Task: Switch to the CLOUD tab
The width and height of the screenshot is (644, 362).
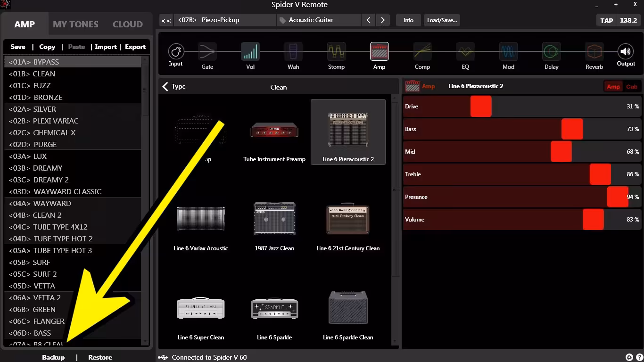Action: (127, 24)
